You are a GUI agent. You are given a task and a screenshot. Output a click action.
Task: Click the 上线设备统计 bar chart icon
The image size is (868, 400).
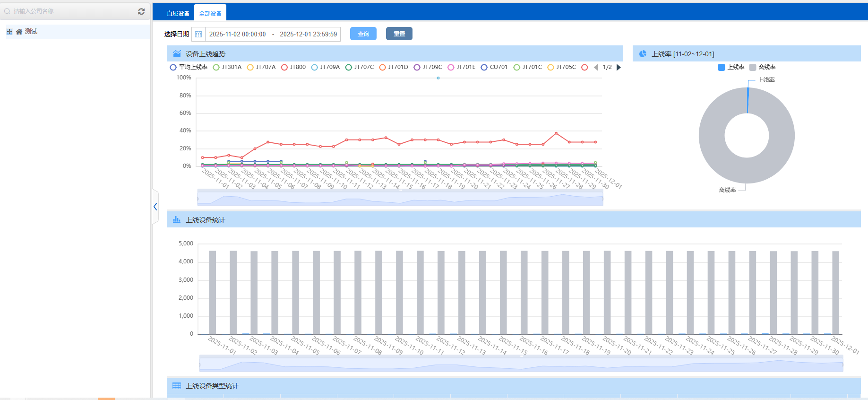pos(177,219)
